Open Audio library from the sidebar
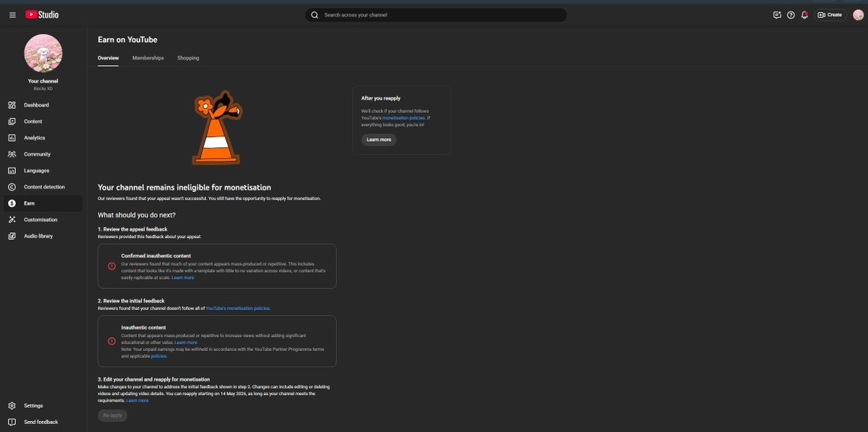 [43, 236]
